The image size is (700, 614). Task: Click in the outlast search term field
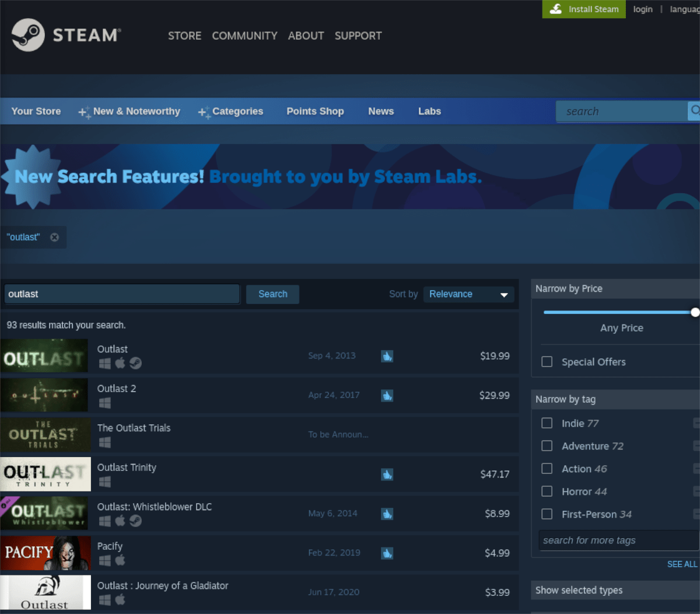click(x=122, y=294)
